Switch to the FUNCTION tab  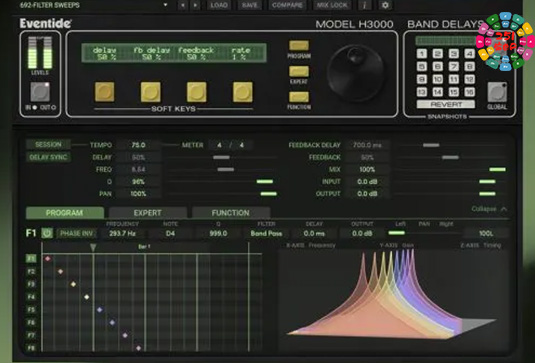(x=231, y=213)
